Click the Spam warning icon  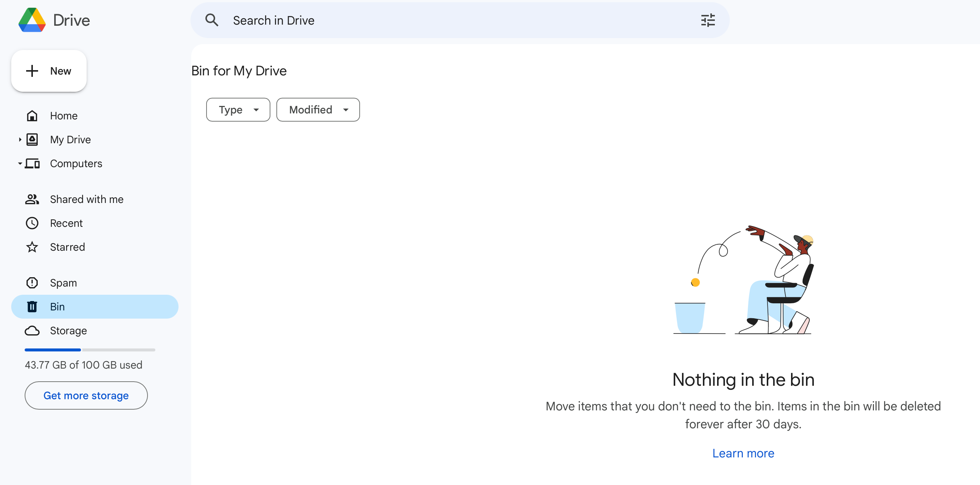[32, 283]
